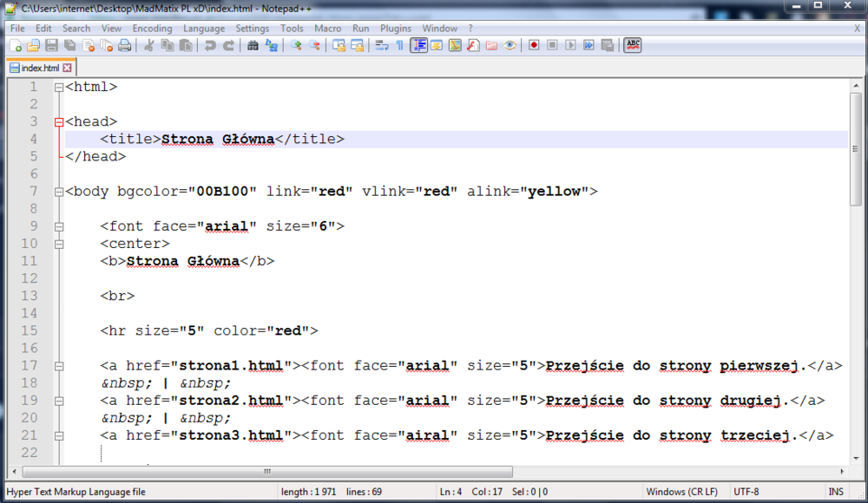Open the File menu
868x503 pixels.
[x=17, y=29]
